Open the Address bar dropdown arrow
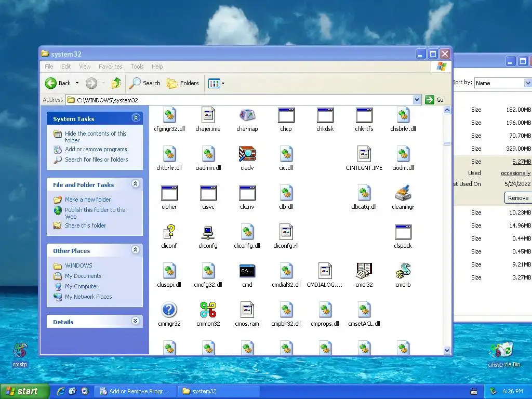Viewport: 532px width, 399px height. (x=417, y=100)
